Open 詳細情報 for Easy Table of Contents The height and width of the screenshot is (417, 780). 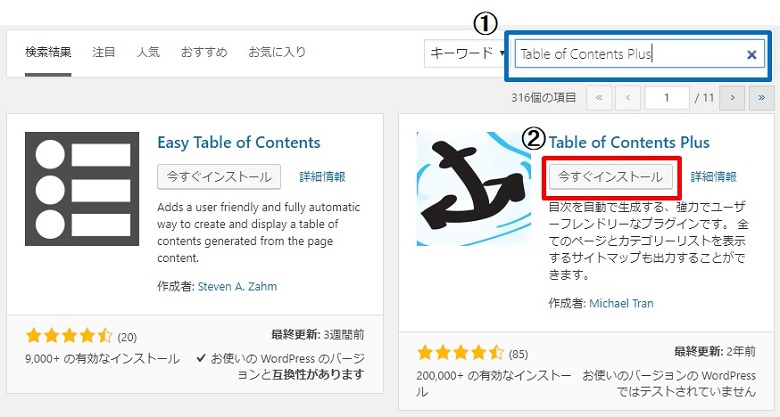(x=322, y=176)
